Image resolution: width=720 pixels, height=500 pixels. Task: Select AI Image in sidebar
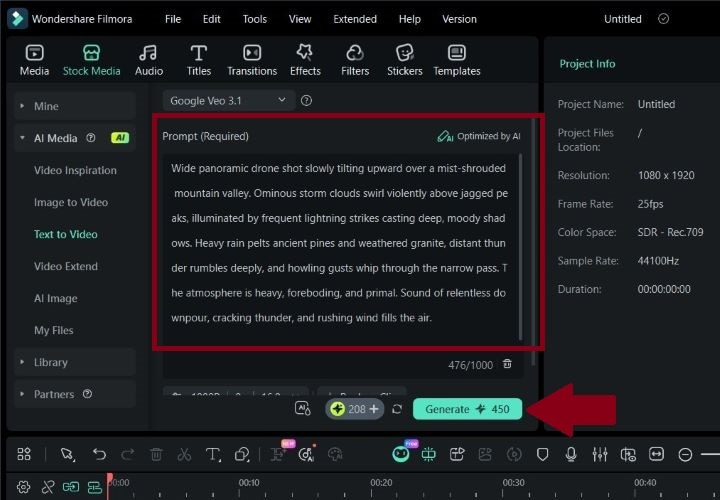(x=56, y=298)
